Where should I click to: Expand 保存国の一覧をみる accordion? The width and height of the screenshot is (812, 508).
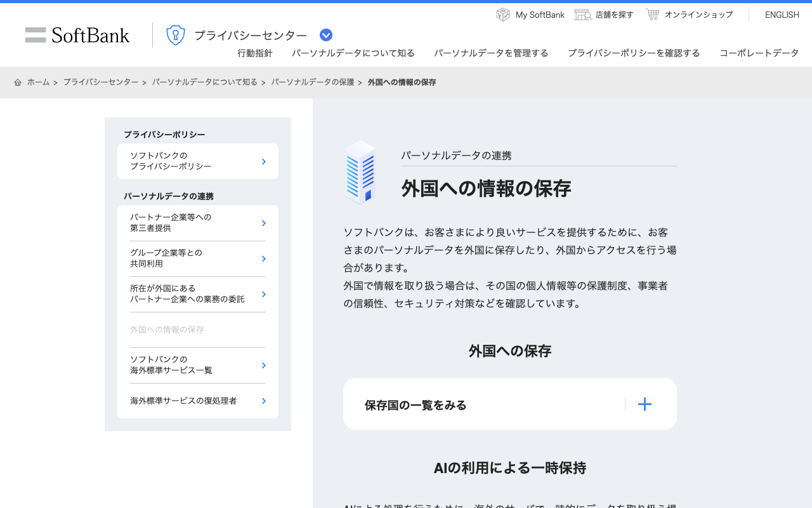click(x=510, y=404)
